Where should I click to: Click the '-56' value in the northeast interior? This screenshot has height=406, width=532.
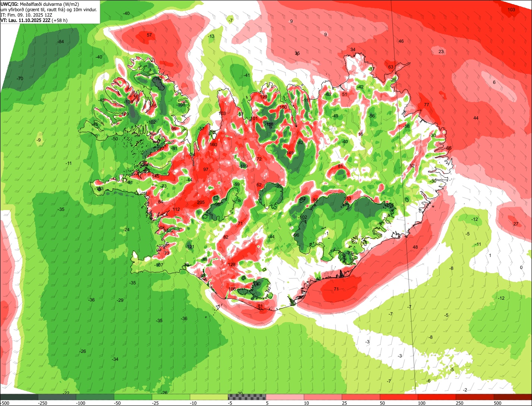[x=372, y=116]
